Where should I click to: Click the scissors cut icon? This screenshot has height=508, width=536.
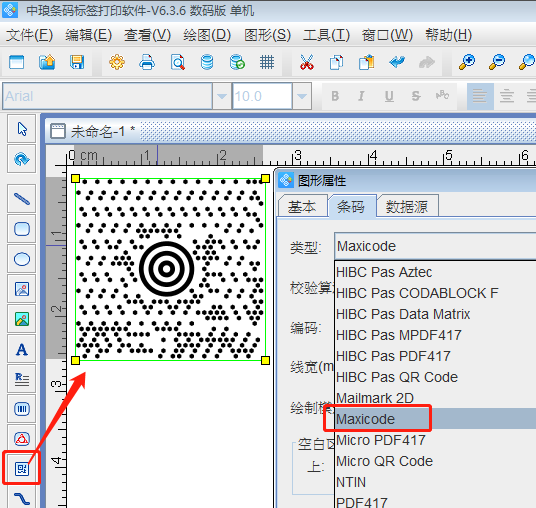307,62
